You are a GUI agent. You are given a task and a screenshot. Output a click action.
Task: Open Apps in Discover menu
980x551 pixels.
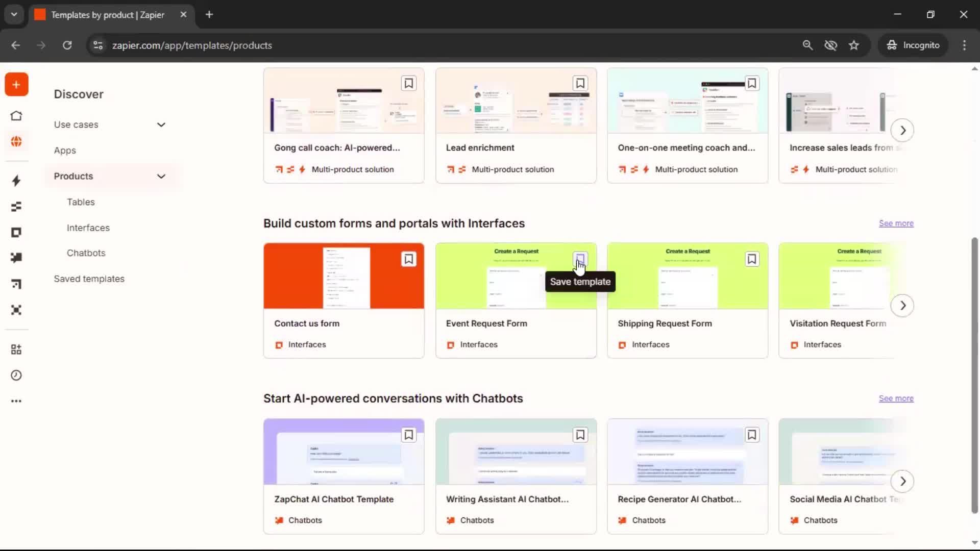click(x=65, y=151)
